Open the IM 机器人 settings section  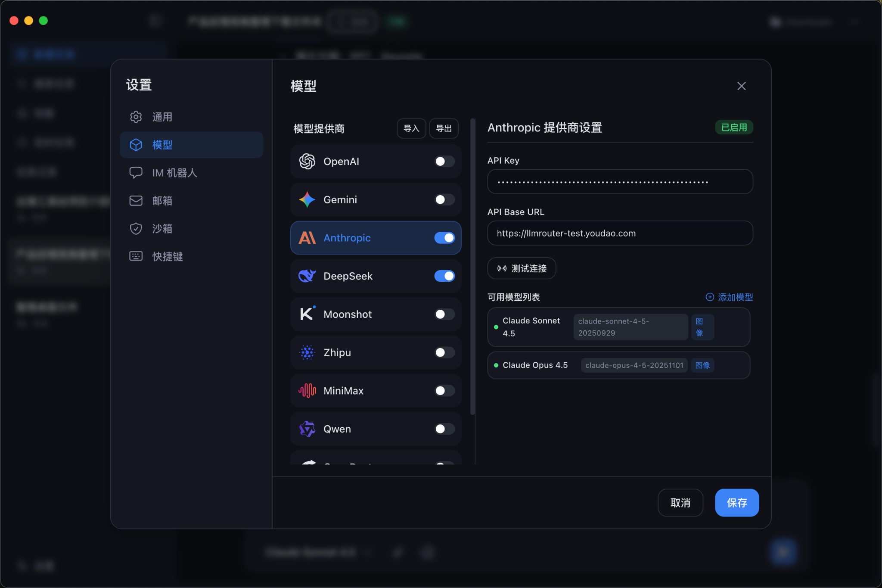click(x=191, y=173)
